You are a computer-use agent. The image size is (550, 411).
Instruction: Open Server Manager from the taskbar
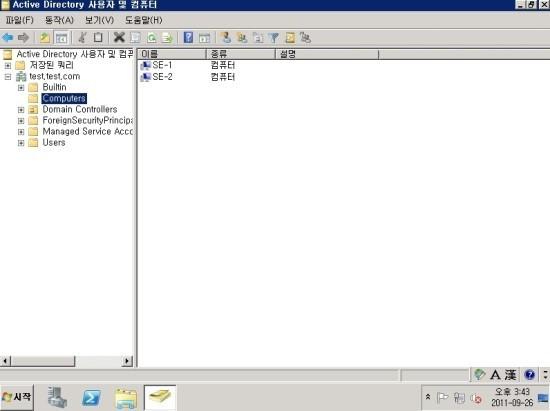pos(57,398)
